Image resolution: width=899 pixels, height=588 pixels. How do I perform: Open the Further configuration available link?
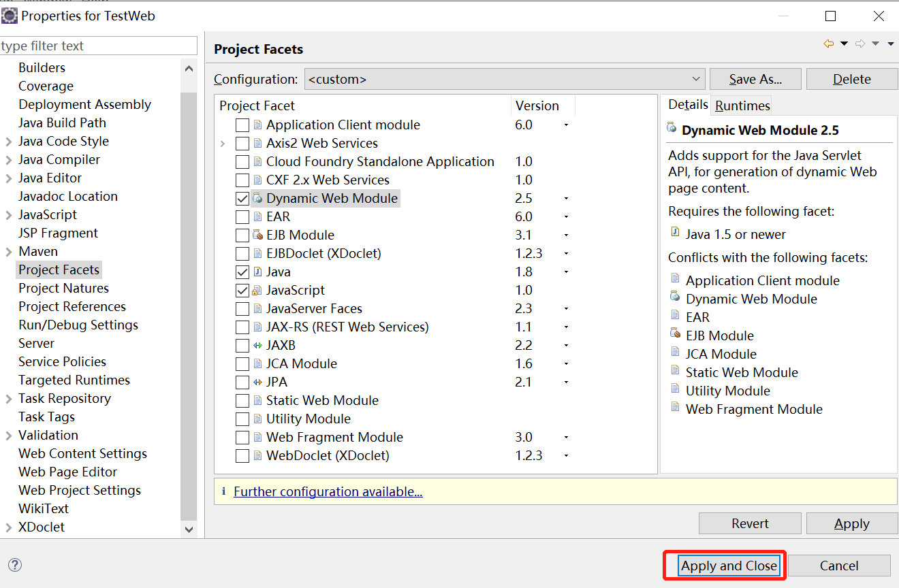(x=328, y=491)
